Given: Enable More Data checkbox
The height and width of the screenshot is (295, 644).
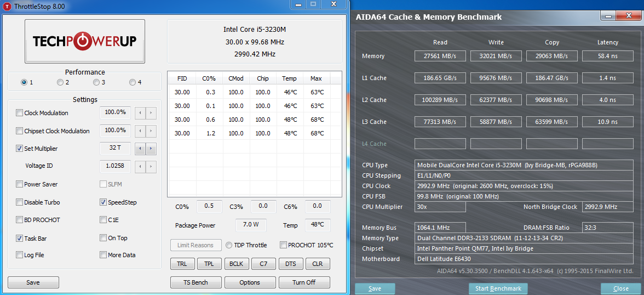Looking at the screenshot, I should (103, 254).
